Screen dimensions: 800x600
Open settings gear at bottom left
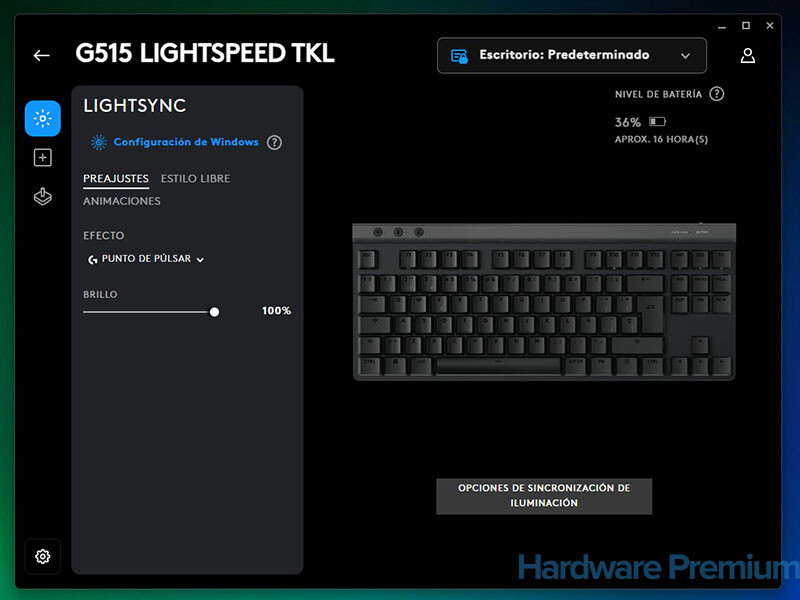pyautogui.click(x=43, y=556)
